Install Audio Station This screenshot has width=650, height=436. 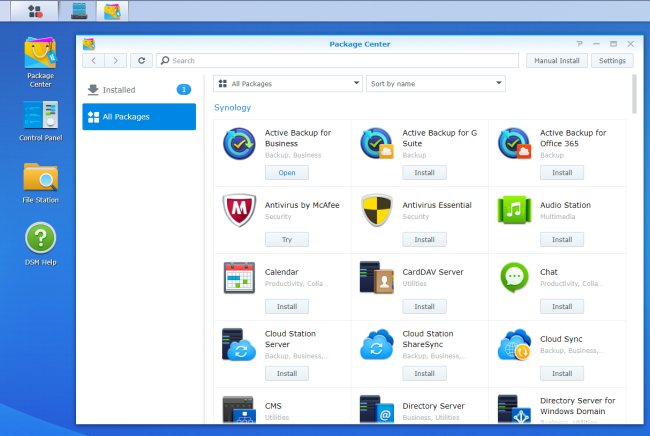[x=562, y=240]
